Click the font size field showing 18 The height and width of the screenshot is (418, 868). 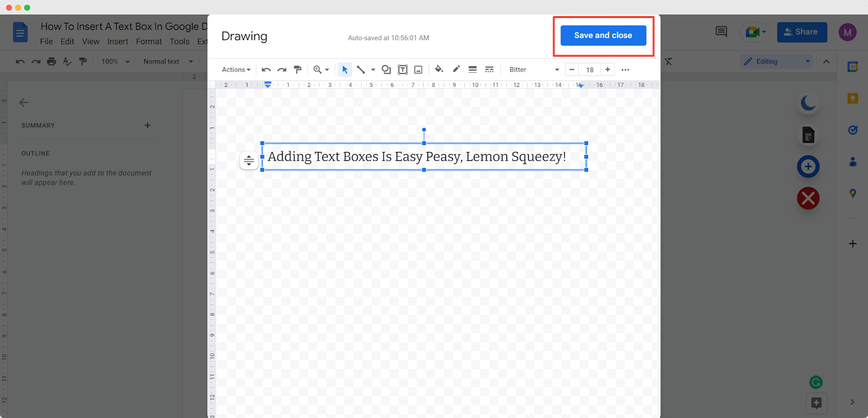pos(590,69)
